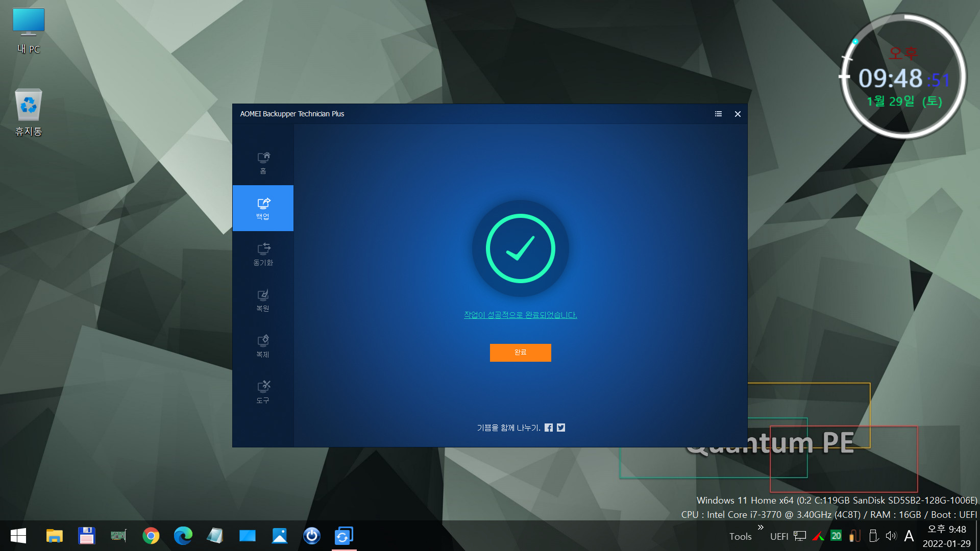This screenshot has height=551, width=980.
Task: Launch Google Chrome from taskbar
Action: coord(151,536)
